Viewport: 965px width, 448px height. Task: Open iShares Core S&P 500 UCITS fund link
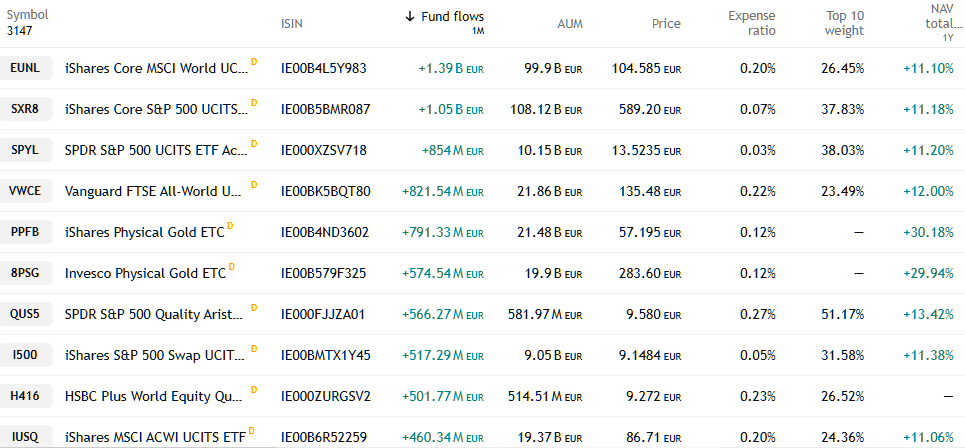tap(155, 109)
